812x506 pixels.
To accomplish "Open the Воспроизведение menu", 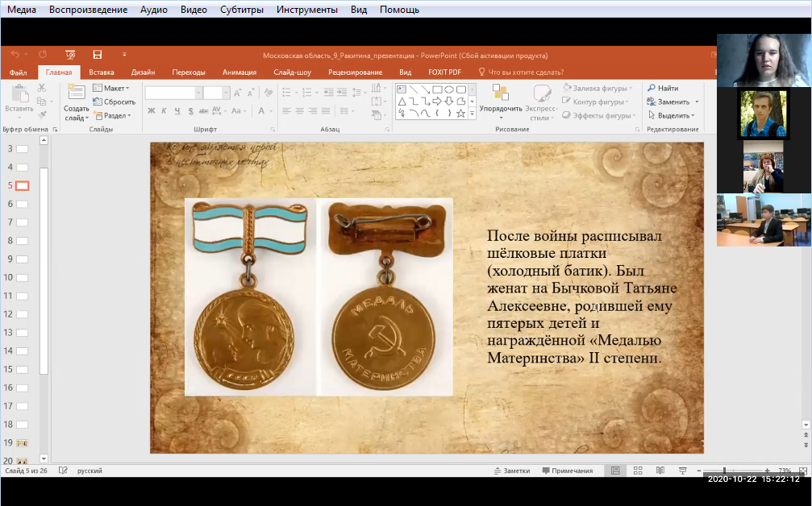I will [88, 10].
